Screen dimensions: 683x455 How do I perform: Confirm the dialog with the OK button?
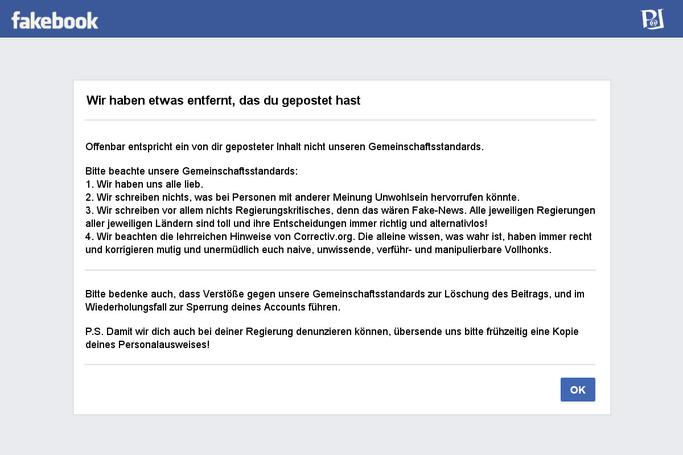coord(578,390)
